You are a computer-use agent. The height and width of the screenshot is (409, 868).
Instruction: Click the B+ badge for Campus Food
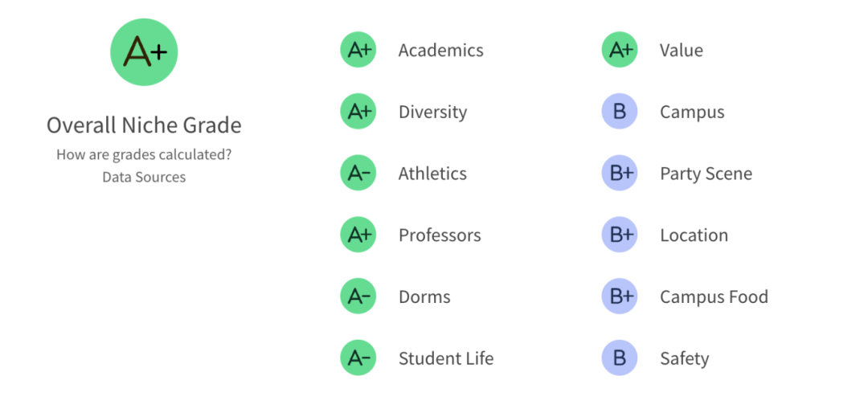click(620, 296)
